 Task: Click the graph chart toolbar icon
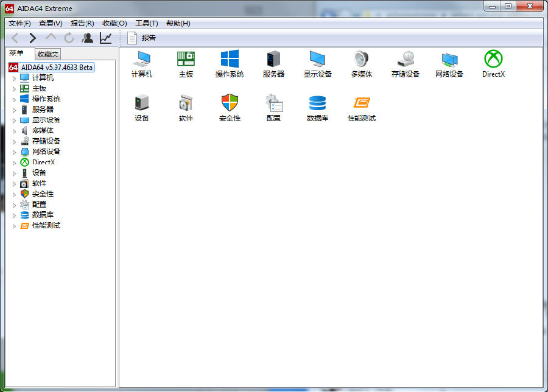click(x=105, y=38)
